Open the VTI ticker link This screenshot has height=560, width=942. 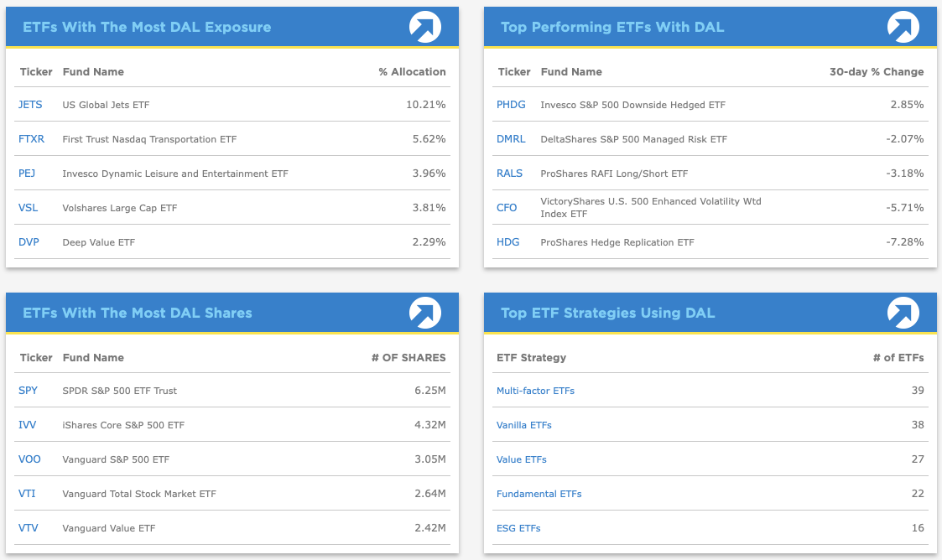tap(27, 494)
